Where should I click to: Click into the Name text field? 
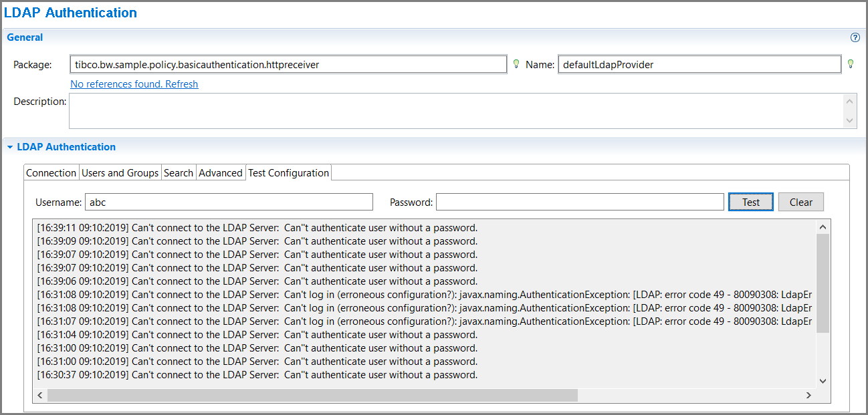tap(699, 65)
